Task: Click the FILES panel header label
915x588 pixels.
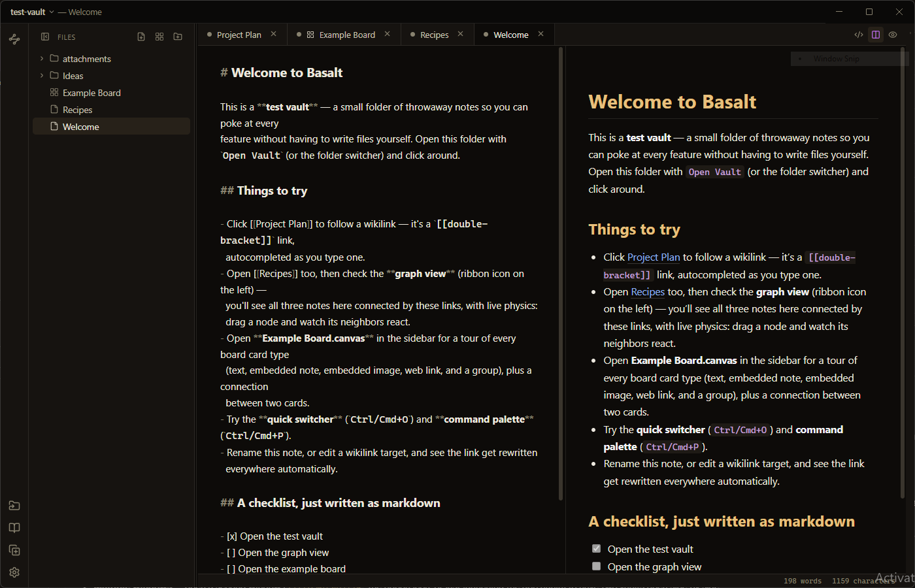Action: 66,37
